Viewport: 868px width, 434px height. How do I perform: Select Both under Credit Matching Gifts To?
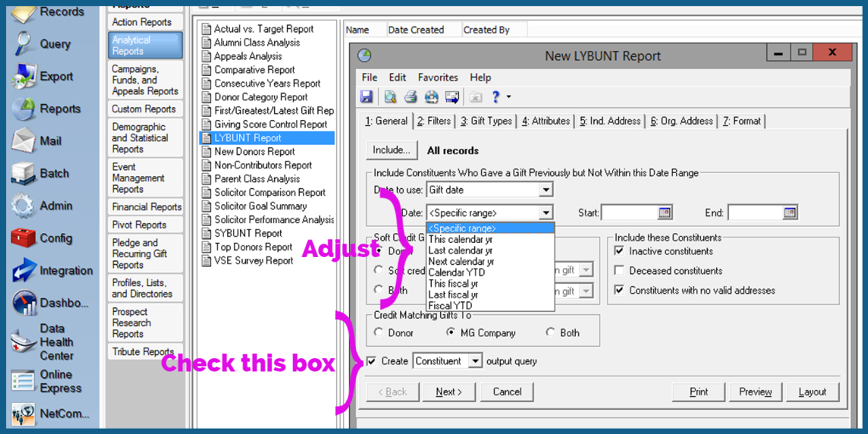pos(551,333)
